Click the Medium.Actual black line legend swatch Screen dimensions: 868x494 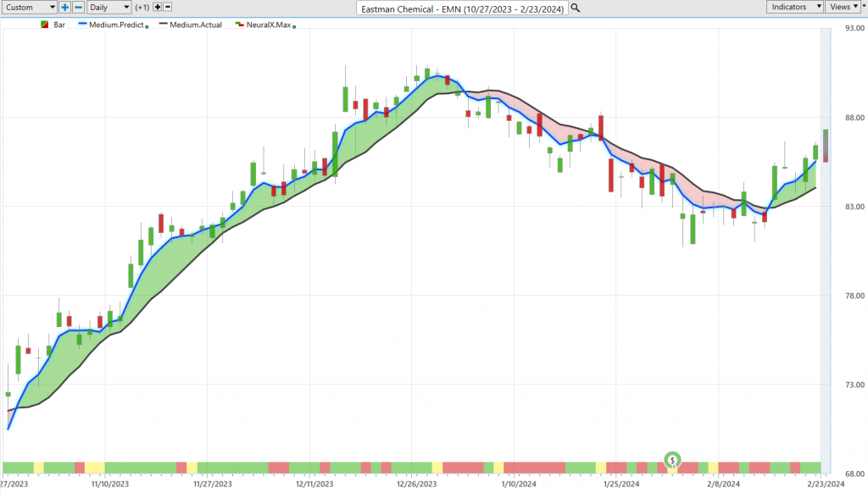point(164,25)
